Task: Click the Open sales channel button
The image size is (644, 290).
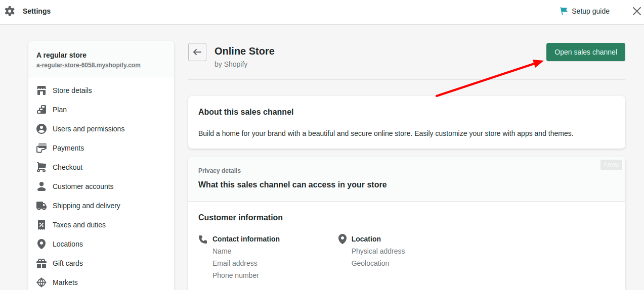Action: [x=586, y=52]
